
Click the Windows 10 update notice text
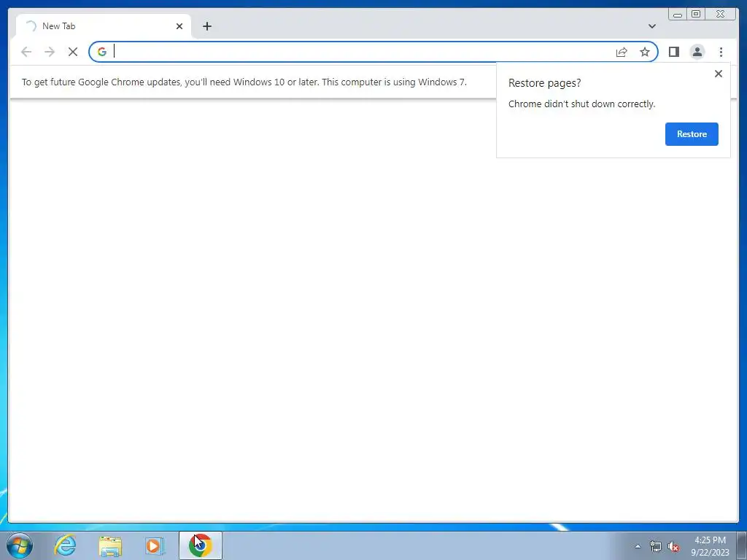(x=244, y=82)
